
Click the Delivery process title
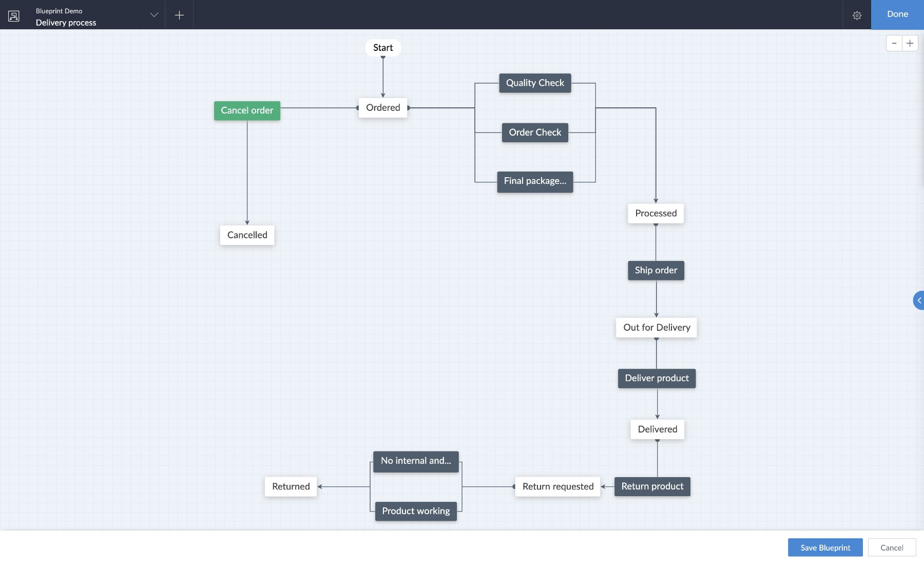66,23
